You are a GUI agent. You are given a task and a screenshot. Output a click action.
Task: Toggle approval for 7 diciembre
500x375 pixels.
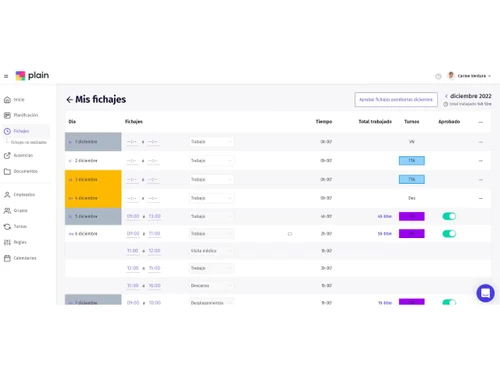click(x=449, y=302)
